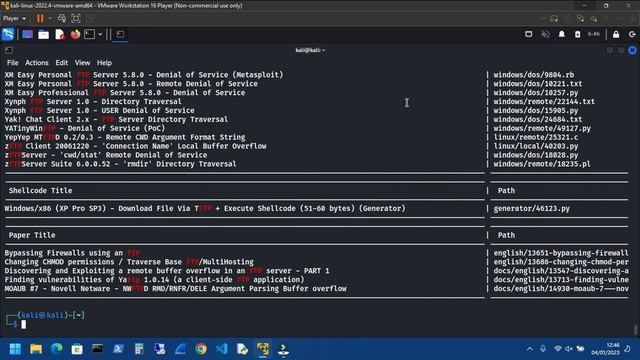Open the File menu in terminal
640x360 pixels.
pyautogui.click(x=13, y=63)
